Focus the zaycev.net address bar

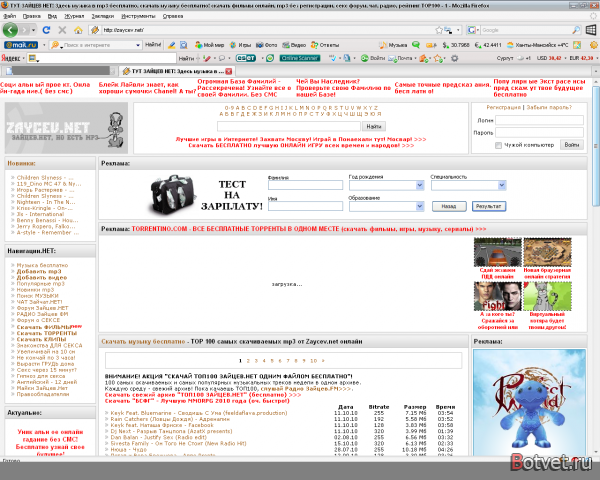pos(268,30)
